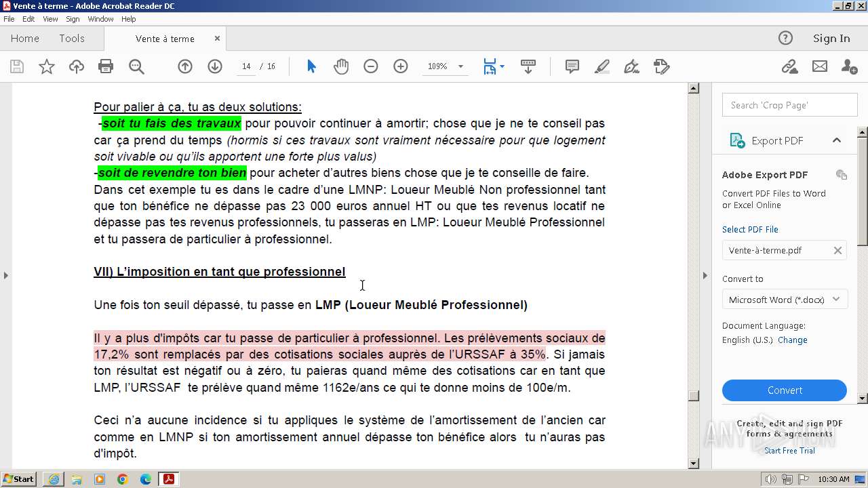Open the fit page options dropdown arrow
The width and height of the screenshot is (868, 488).
click(502, 66)
